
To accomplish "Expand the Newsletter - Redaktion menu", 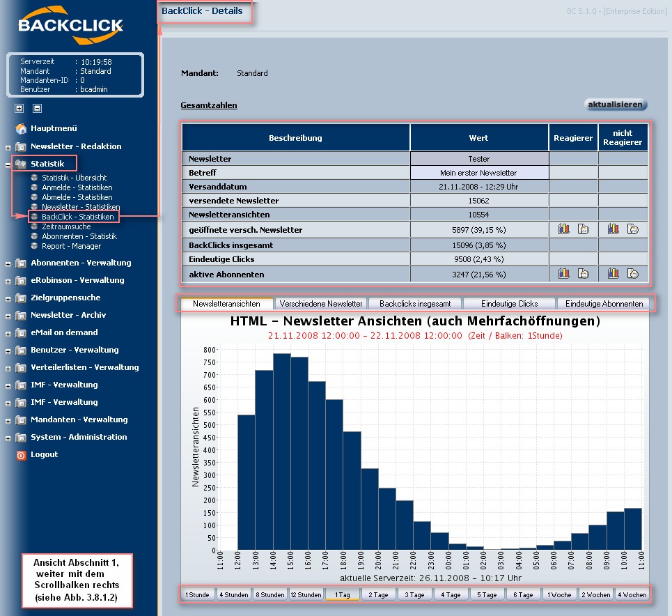I will tap(8, 148).
